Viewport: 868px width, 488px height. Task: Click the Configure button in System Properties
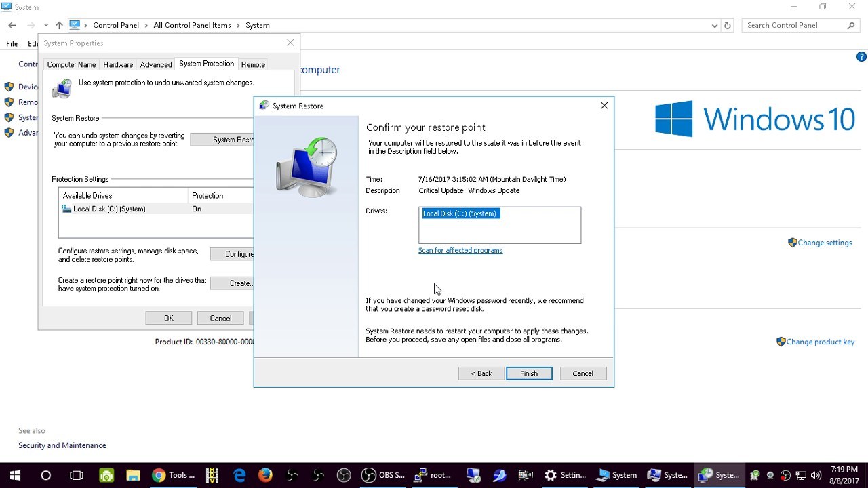click(232, 254)
